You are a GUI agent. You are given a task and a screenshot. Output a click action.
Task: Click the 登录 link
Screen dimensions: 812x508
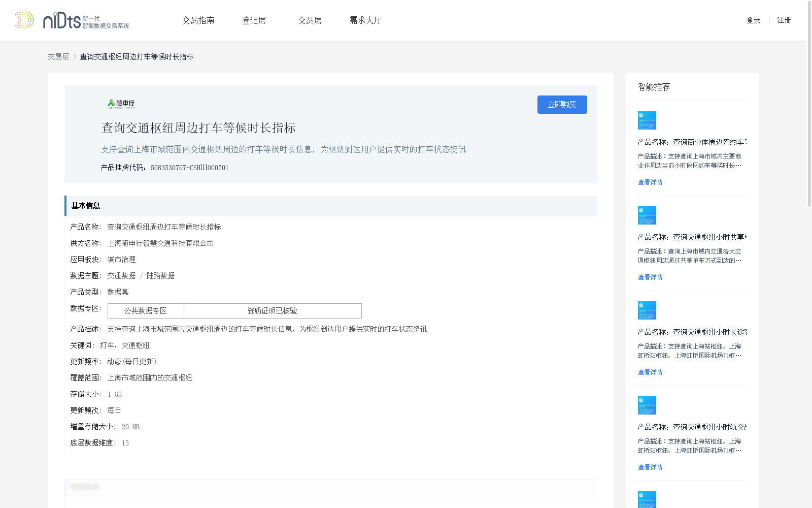pyautogui.click(x=753, y=20)
